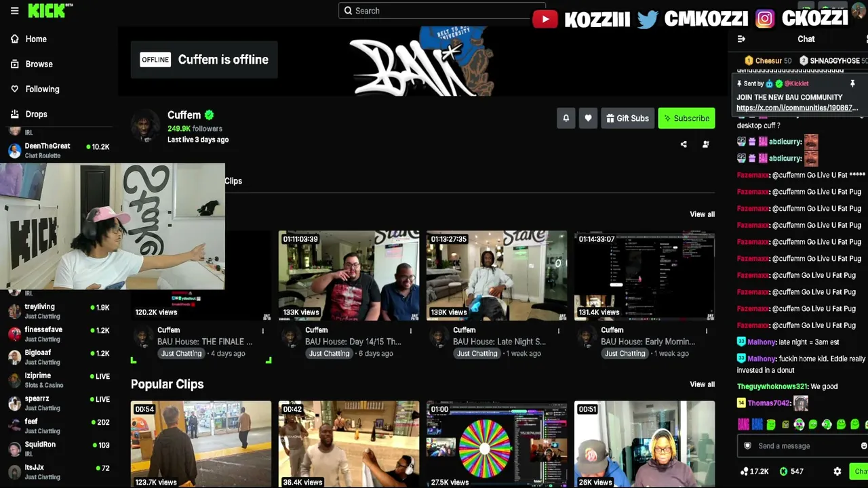This screenshot has height=488, width=868.
Task: Click View all for Popular Clips
Action: tap(702, 384)
